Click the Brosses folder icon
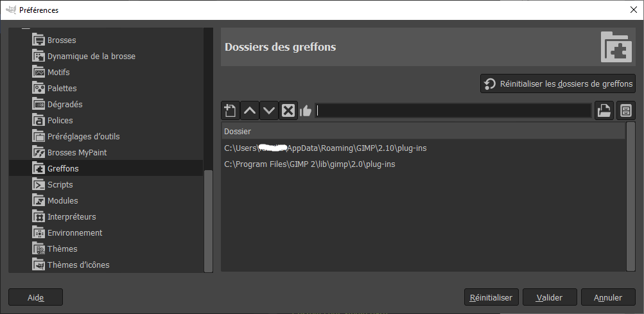Image resolution: width=644 pixels, height=314 pixels. pyautogui.click(x=38, y=40)
